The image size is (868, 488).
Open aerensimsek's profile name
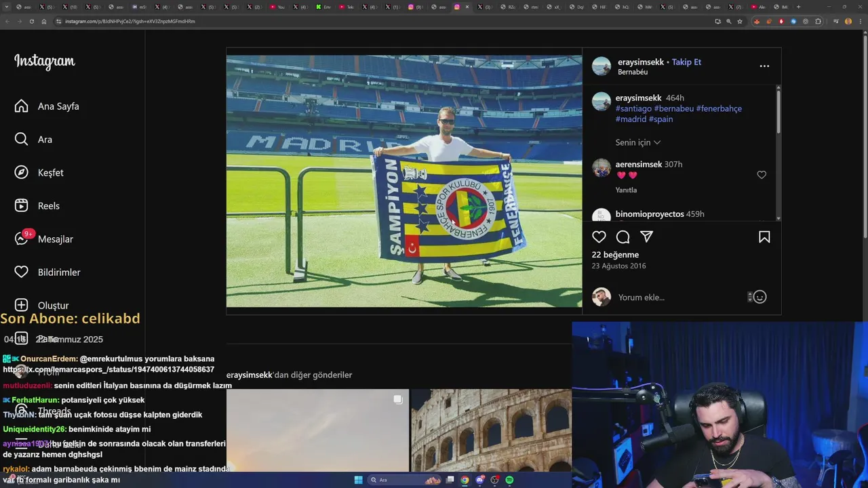[639, 165]
